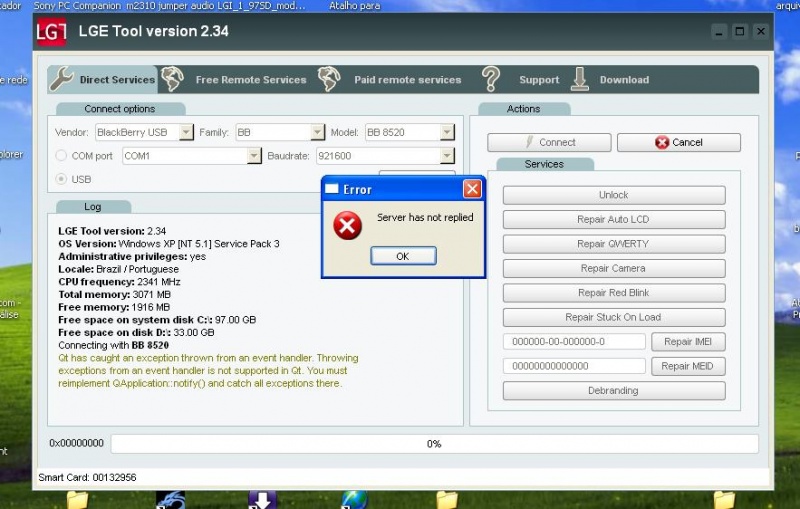Image resolution: width=800 pixels, height=509 pixels.
Task: Expand the Model dropdown showing BB 8520
Action: (447, 132)
